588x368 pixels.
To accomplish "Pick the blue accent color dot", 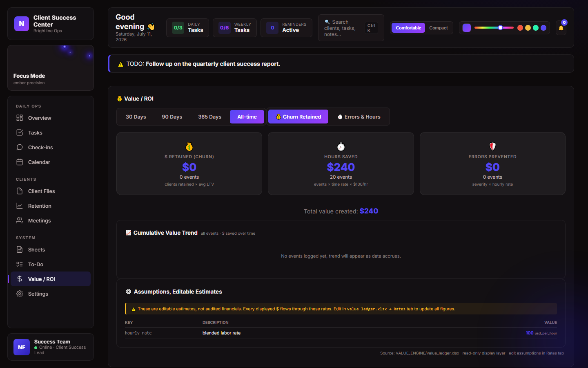I will (543, 28).
